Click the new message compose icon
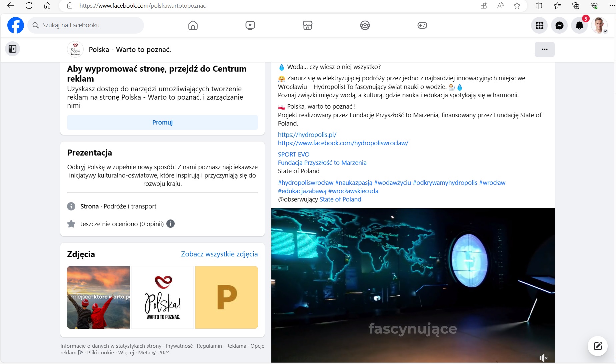This screenshot has width=616, height=364. [x=598, y=346]
